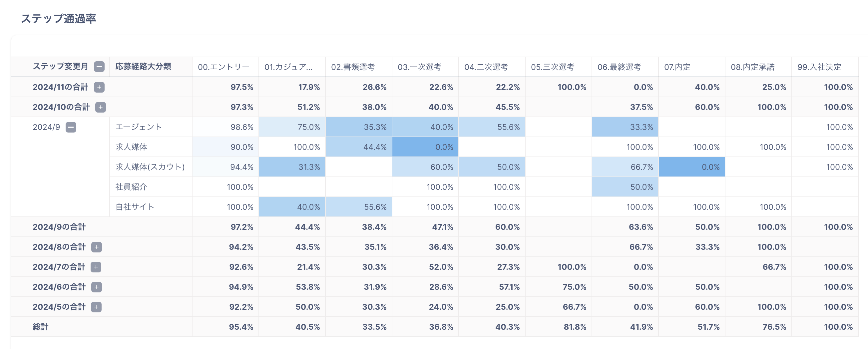Expand the 2024/8 total row
The height and width of the screenshot is (349, 868).
click(96, 247)
